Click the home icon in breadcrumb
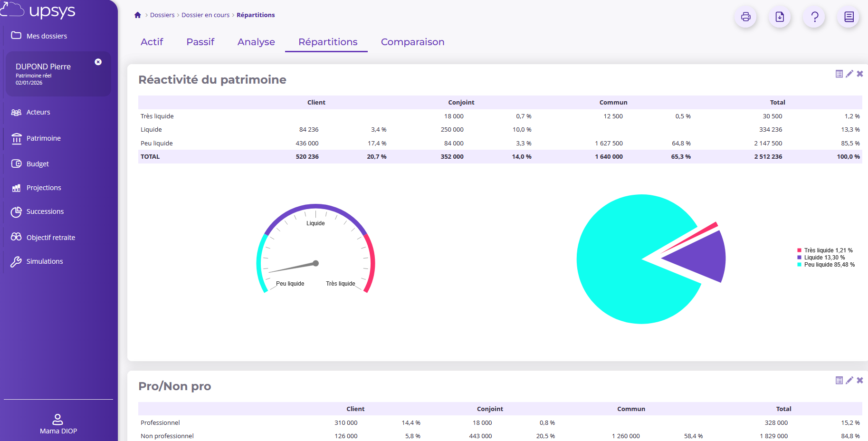 [x=138, y=15]
